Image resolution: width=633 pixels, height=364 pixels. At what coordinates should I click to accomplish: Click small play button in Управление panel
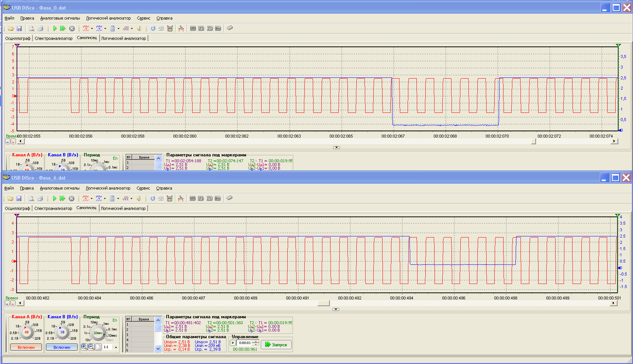coord(233,343)
